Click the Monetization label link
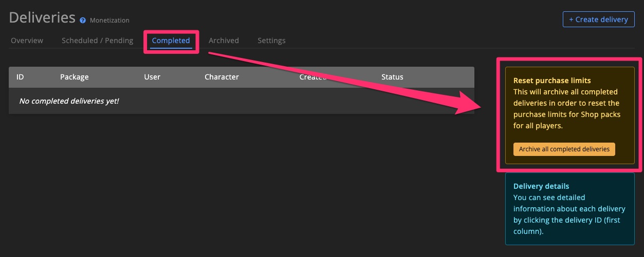Image resolution: width=644 pixels, height=257 pixels. coord(109,21)
